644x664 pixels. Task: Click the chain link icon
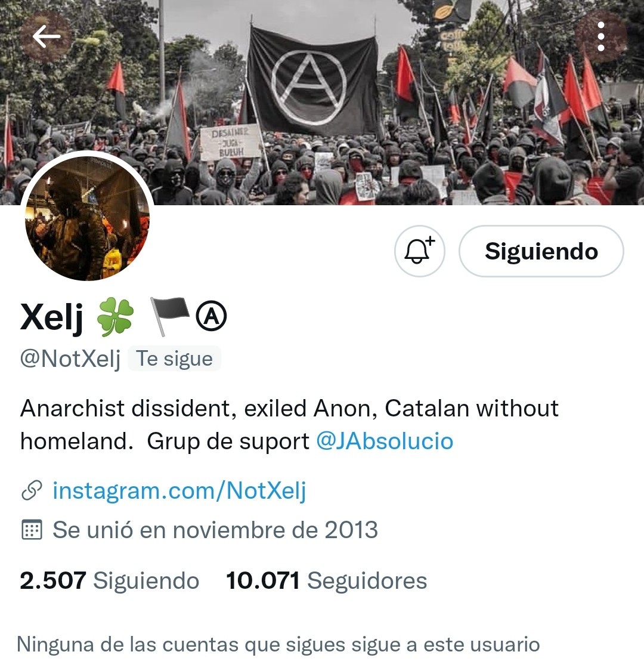tap(32, 491)
